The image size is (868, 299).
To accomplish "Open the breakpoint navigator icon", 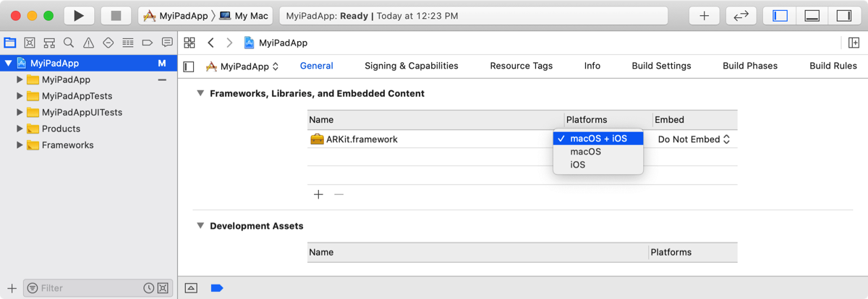I will tap(148, 43).
